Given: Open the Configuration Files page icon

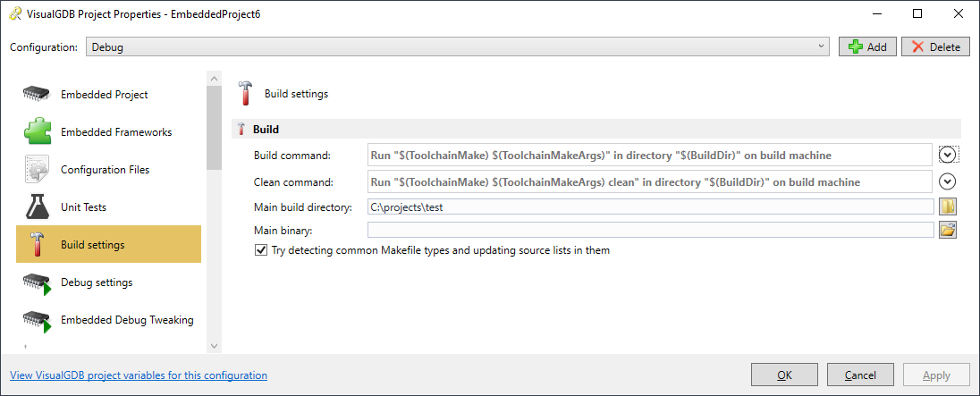Looking at the screenshot, I should (37, 169).
